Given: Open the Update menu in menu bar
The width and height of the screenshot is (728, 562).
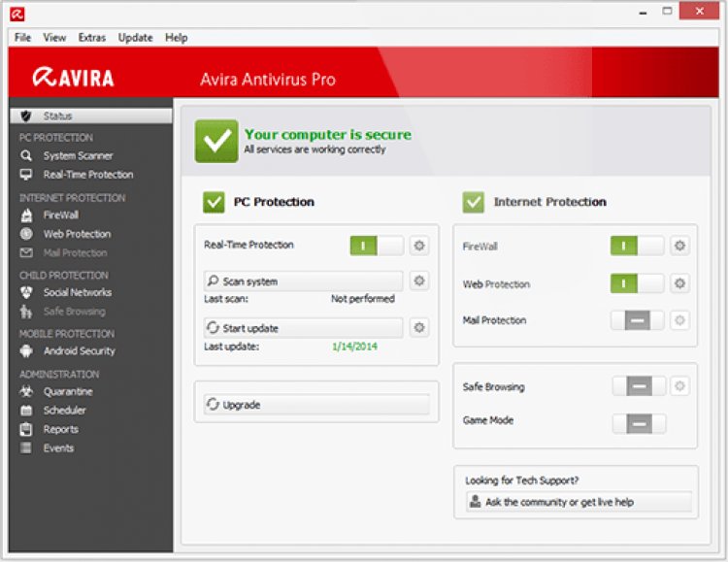Looking at the screenshot, I should tap(135, 38).
